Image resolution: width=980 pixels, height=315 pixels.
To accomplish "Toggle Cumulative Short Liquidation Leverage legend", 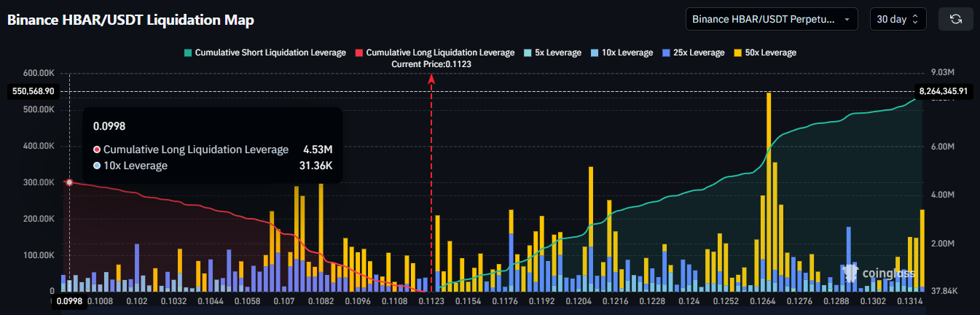I will [x=265, y=52].
